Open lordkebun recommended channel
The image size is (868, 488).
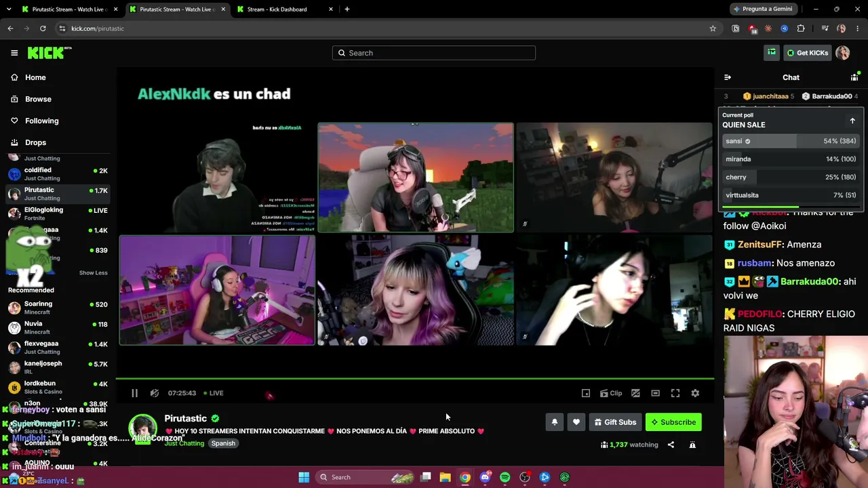(x=58, y=387)
